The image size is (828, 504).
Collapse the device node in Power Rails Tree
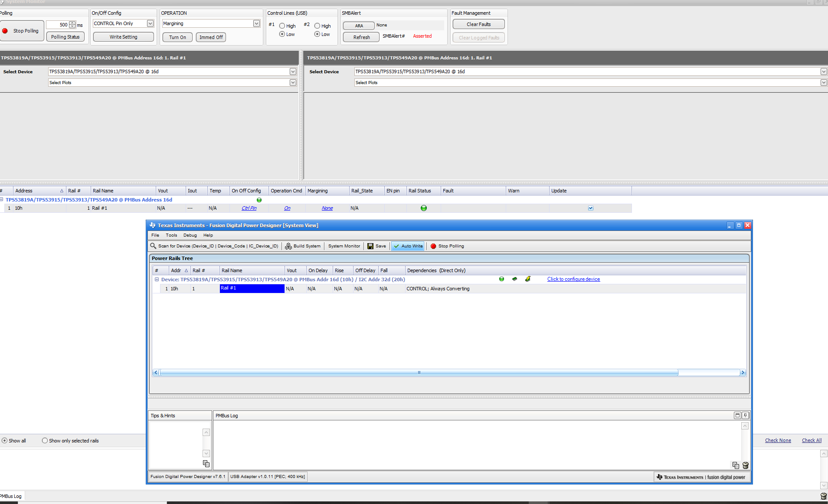coord(157,280)
